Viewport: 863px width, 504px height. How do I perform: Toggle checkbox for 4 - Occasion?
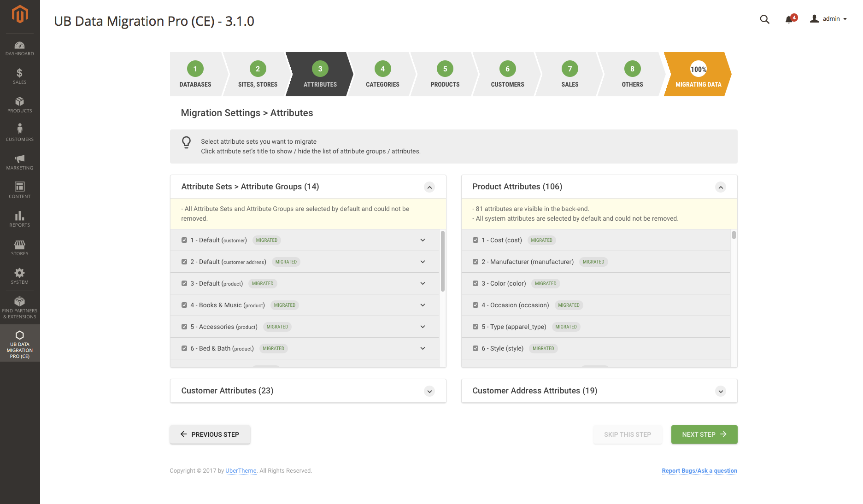[x=476, y=305]
